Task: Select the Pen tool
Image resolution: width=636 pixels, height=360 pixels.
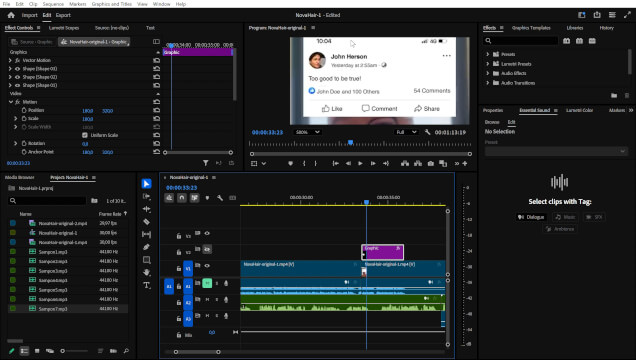Action: point(146,247)
